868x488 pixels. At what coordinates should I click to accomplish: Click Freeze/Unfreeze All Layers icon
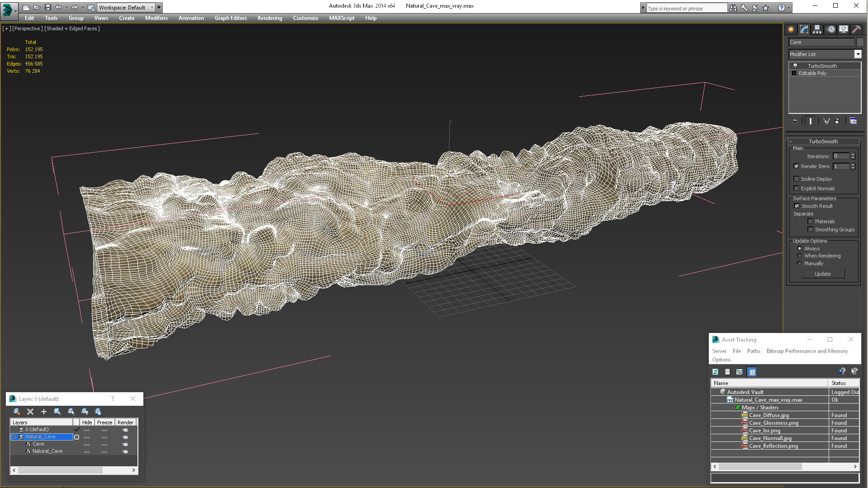point(98,412)
